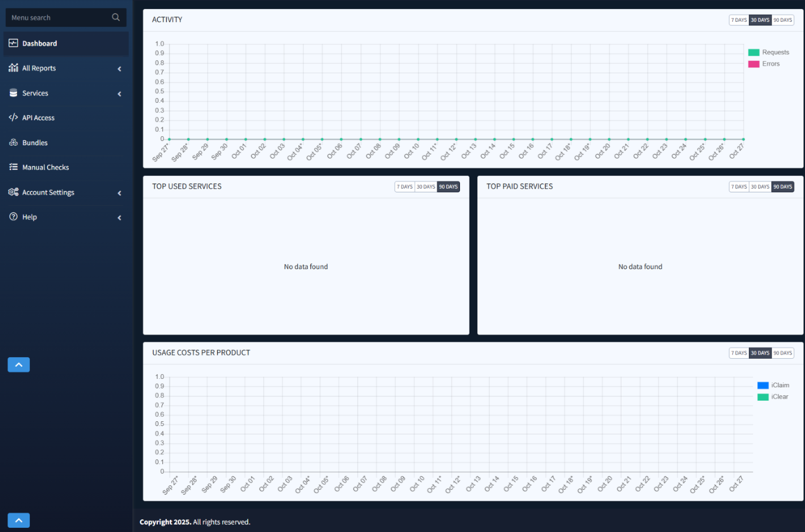Focus the Menu search input field

point(58,17)
